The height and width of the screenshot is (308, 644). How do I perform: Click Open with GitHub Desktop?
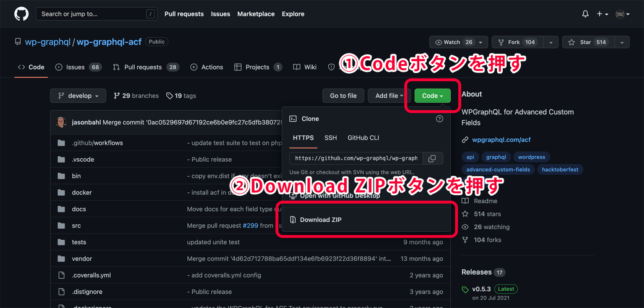[x=335, y=196]
